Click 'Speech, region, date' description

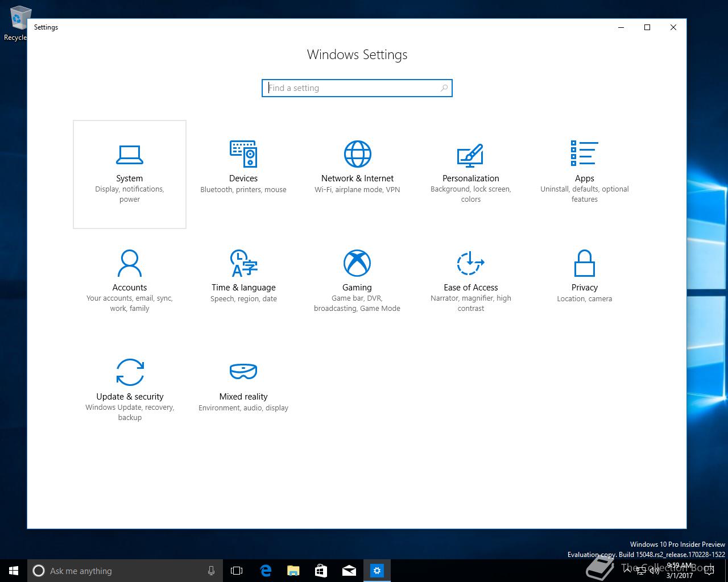click(x=243, y=299)
